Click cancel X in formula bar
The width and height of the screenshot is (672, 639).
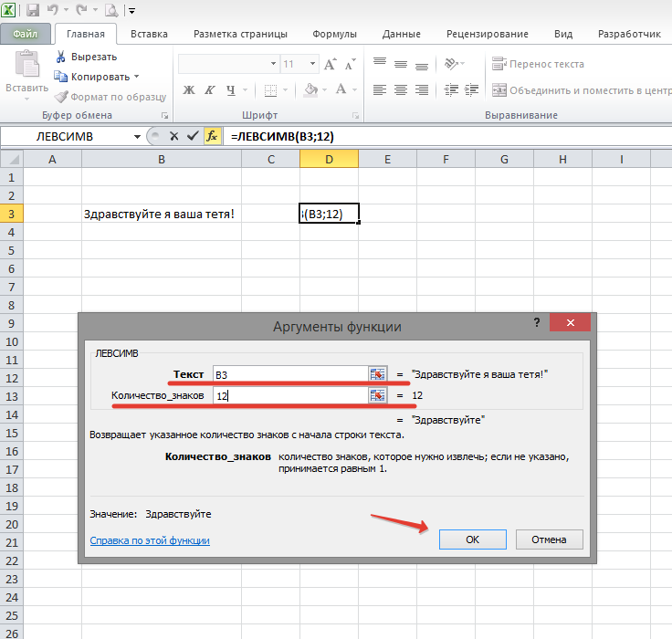click(x=174, y=136)
